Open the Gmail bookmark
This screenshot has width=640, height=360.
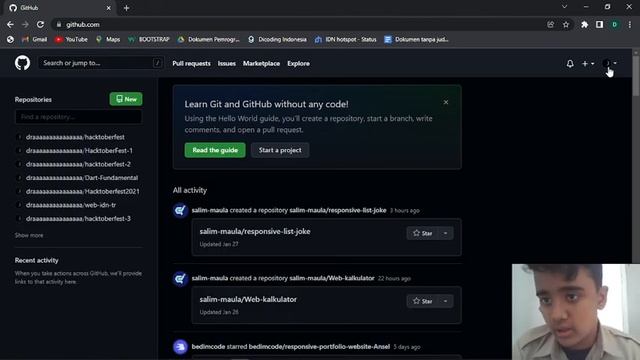click(x=34, y=40)
